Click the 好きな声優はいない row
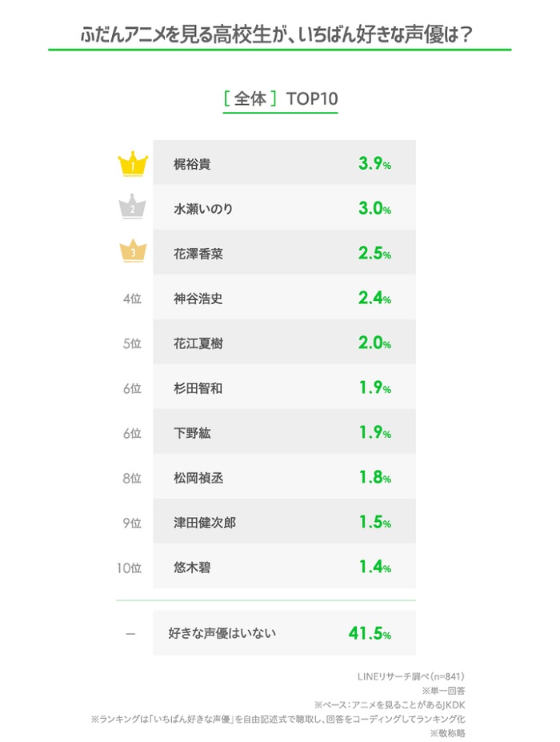 click(284, 633)
